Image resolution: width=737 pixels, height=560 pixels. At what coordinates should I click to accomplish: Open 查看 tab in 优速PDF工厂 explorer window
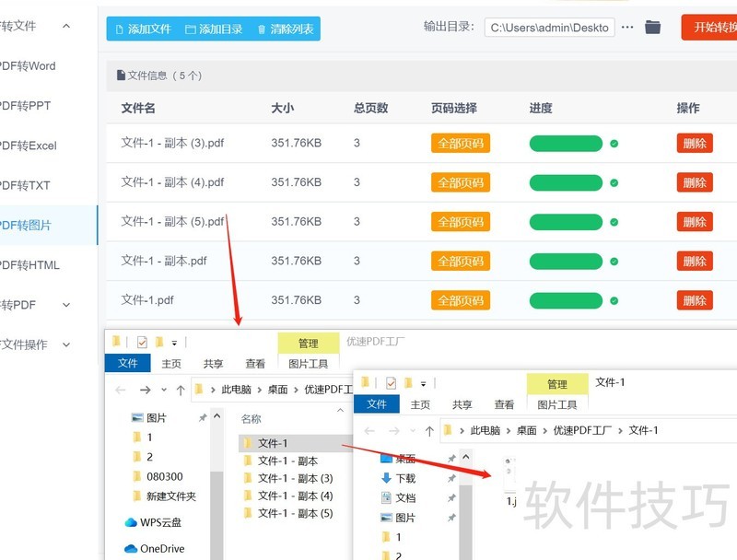click(x=255, y=364)
